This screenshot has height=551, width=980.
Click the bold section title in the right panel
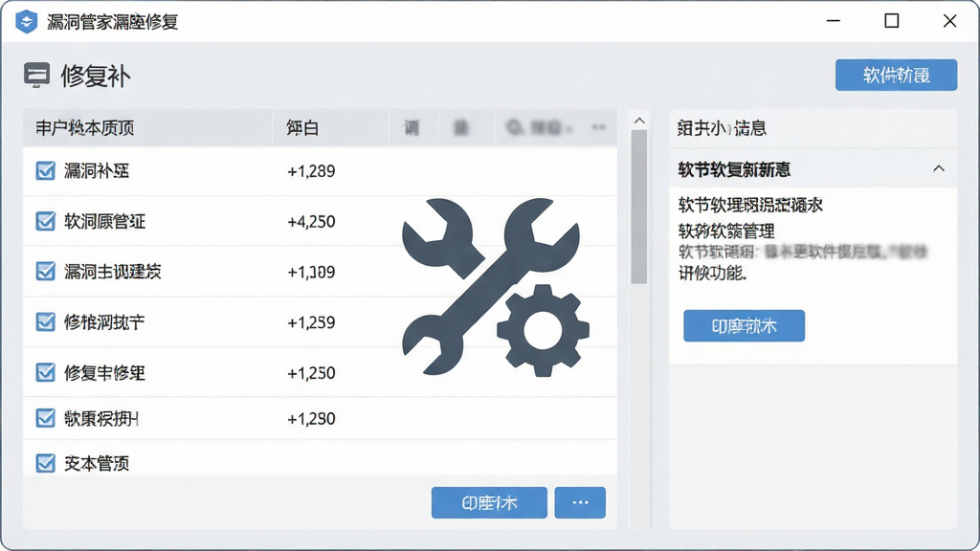[x=734, y=169]
